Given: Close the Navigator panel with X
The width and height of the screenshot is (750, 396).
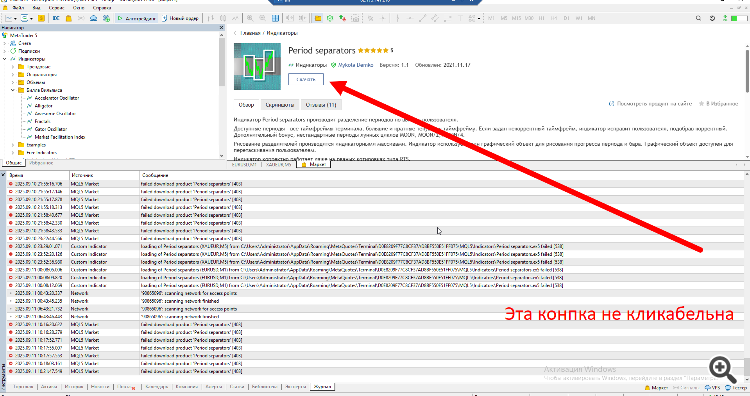Looking at the screenshot, I should tap(221, 28).
